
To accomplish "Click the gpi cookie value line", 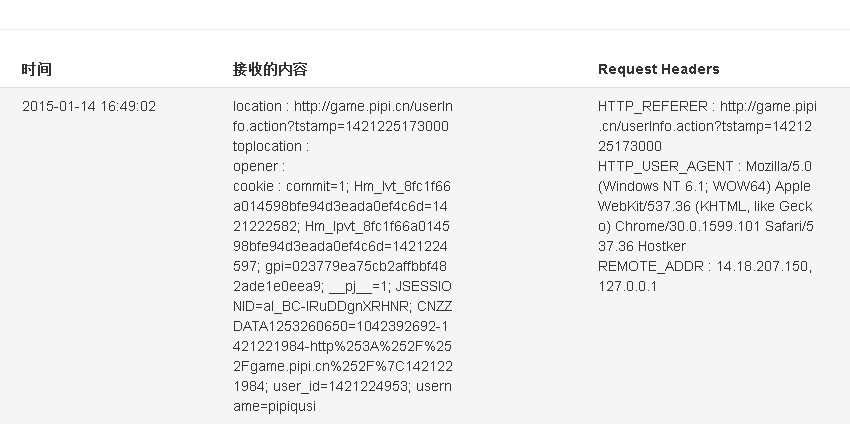I will click(340, 267).
